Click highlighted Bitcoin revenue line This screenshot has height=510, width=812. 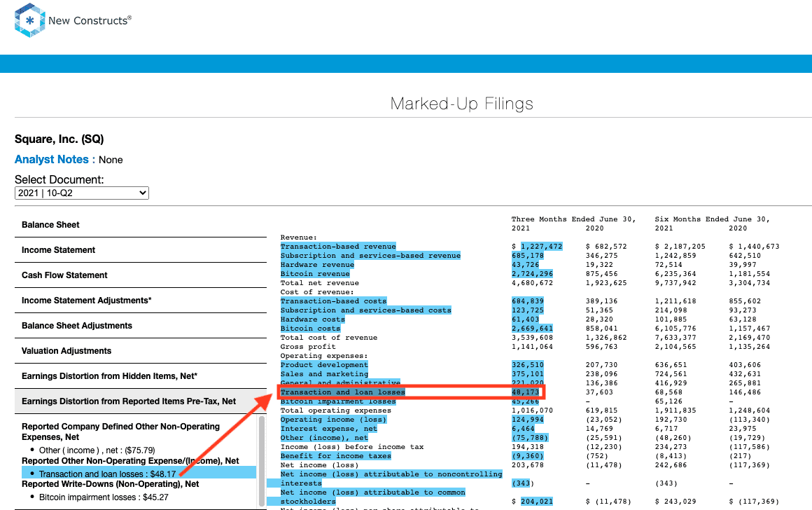point(315,274)
